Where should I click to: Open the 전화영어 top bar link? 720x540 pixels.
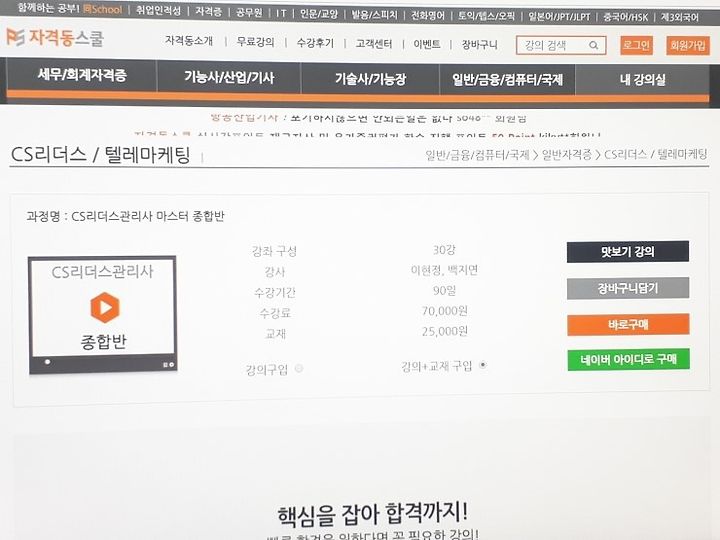[428, 16]
